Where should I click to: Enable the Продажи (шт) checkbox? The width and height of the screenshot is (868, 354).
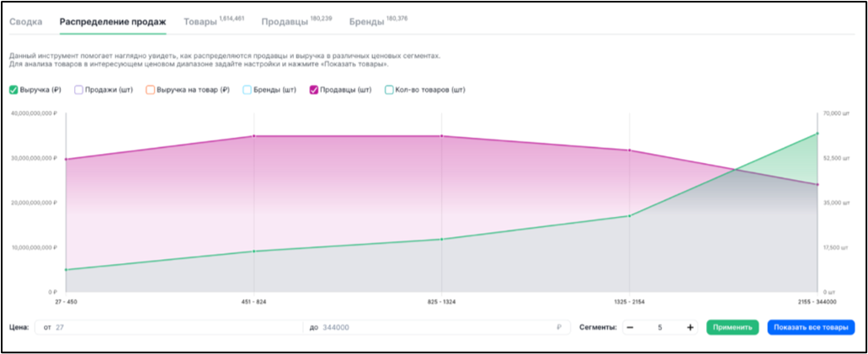78,90
